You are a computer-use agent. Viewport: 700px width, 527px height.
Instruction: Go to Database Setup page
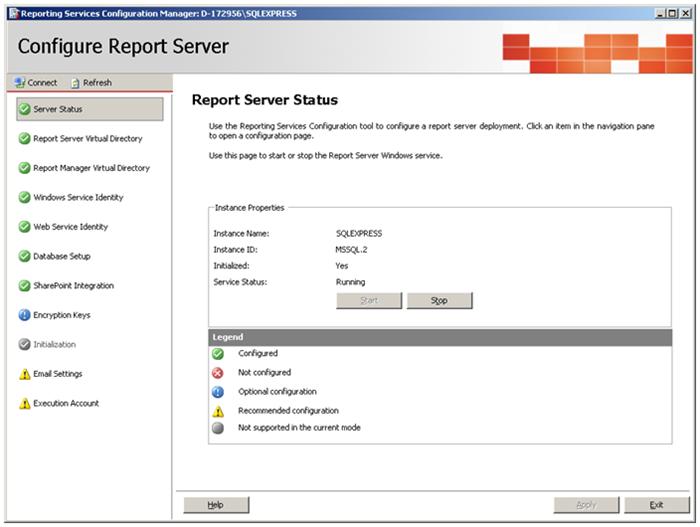[x=62, y=256]
